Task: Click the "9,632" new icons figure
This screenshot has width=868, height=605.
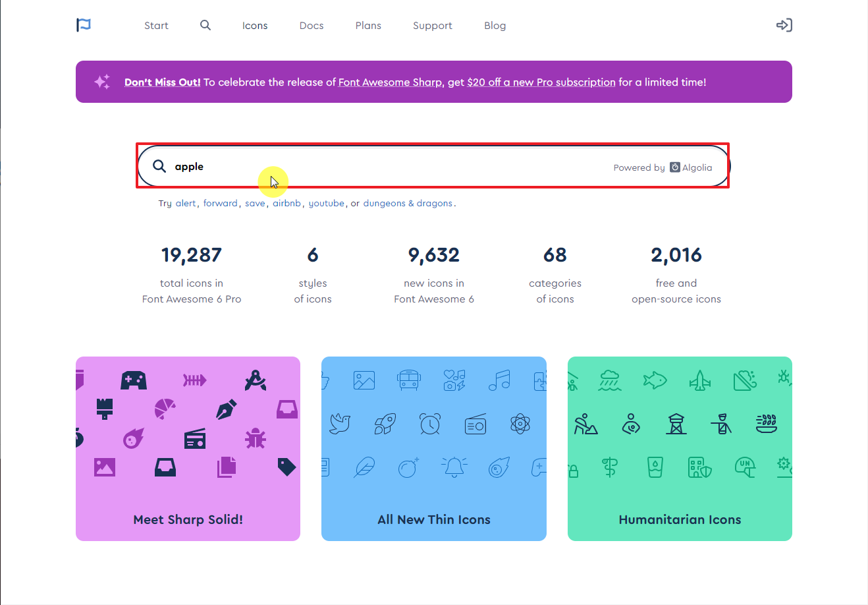Action: point(434,255)
